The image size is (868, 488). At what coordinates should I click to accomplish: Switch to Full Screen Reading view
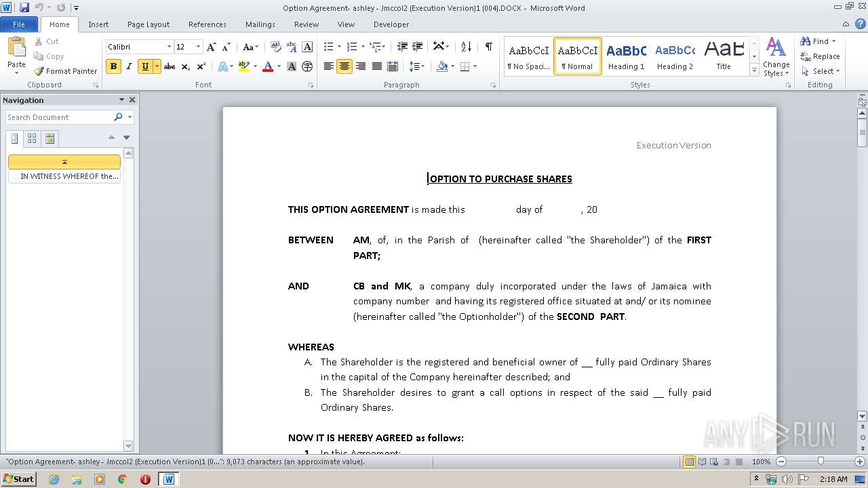701,462
